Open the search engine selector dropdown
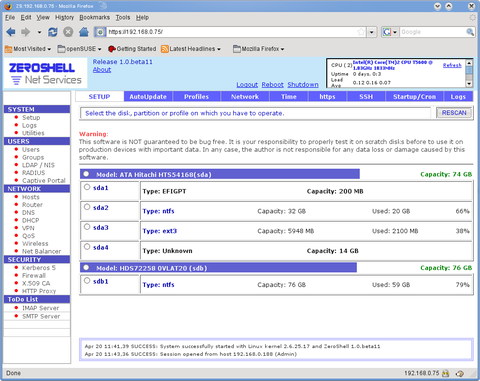This screenshot has width=480, height=381. point(390,32)
